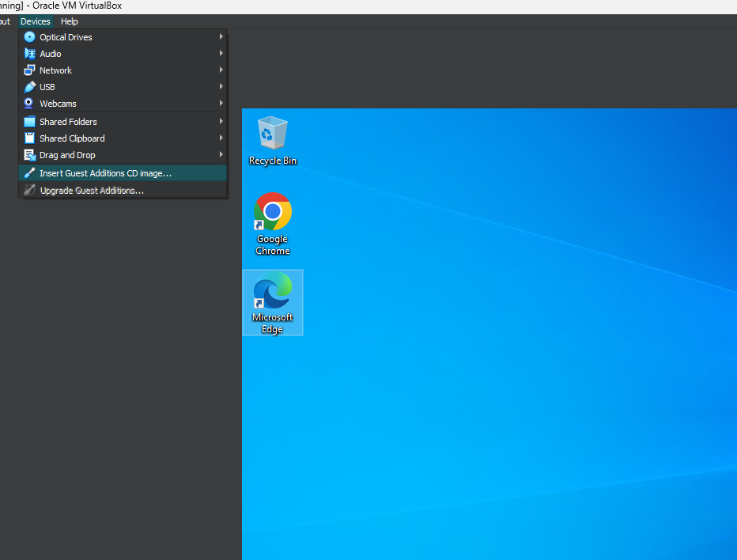Click the Network adapter icon
Image resolution: width=737 pixels, height=560 pixels.
click(30, 70)
